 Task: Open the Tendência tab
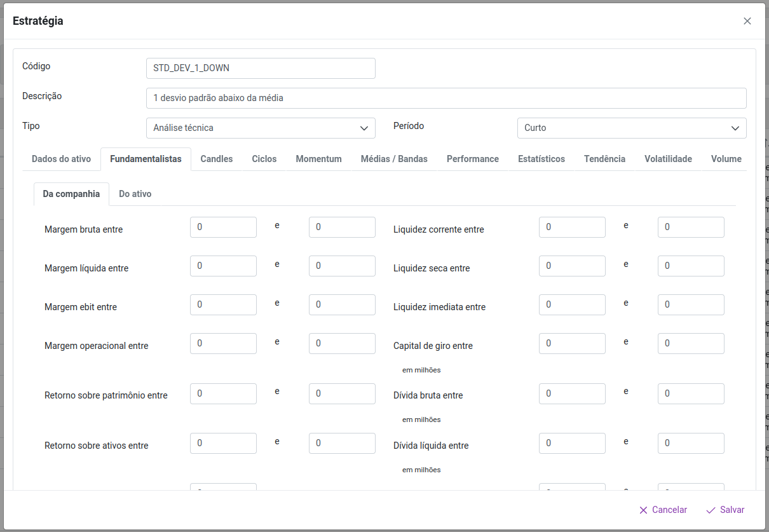(604, 159)
